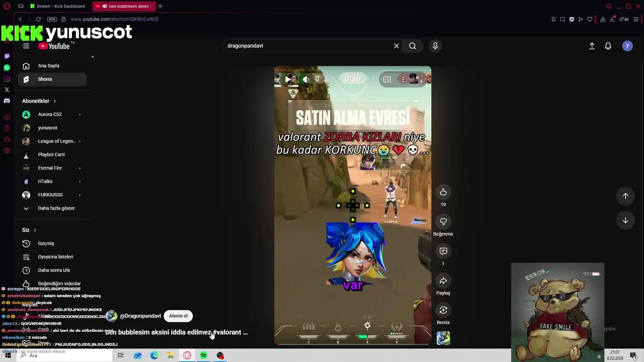Switch to Stream - Kick Dashboard tab

(x=59, y=6)
